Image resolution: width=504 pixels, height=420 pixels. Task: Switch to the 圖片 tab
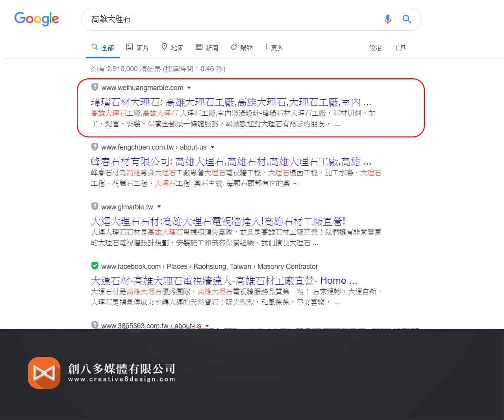pos(137,48)
